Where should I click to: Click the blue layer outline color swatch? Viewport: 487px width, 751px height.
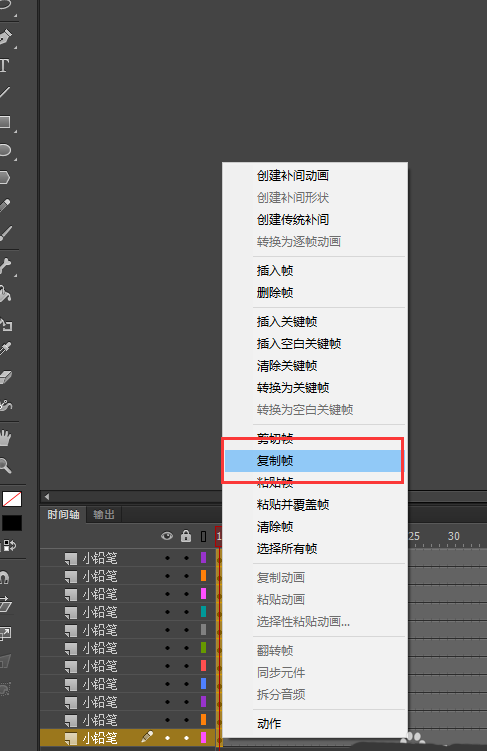pyautogui.click(x=204, y=684)
